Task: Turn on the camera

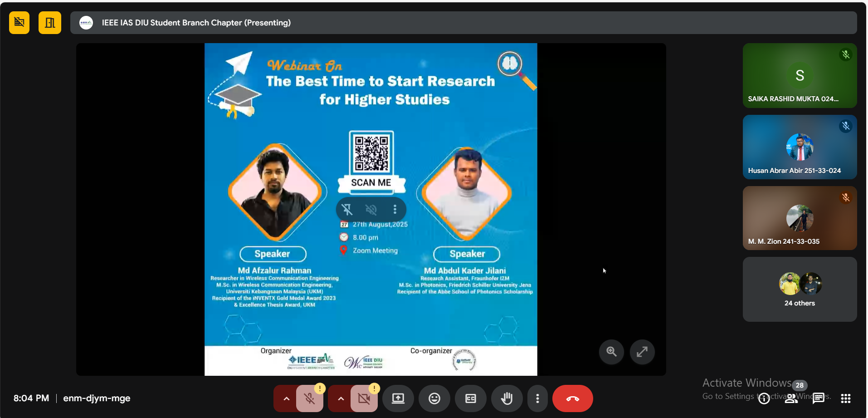Action: [364, 399]
